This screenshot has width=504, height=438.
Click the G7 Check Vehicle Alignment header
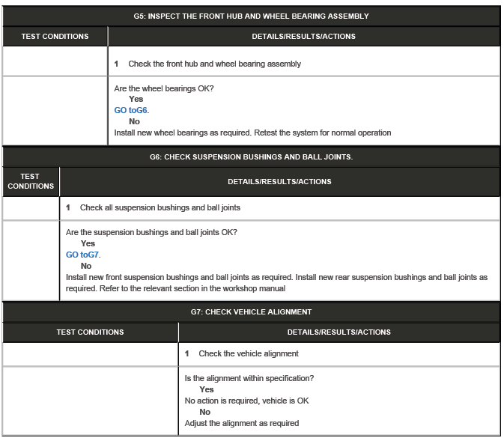pyautogui.click(x=252, y=311)
